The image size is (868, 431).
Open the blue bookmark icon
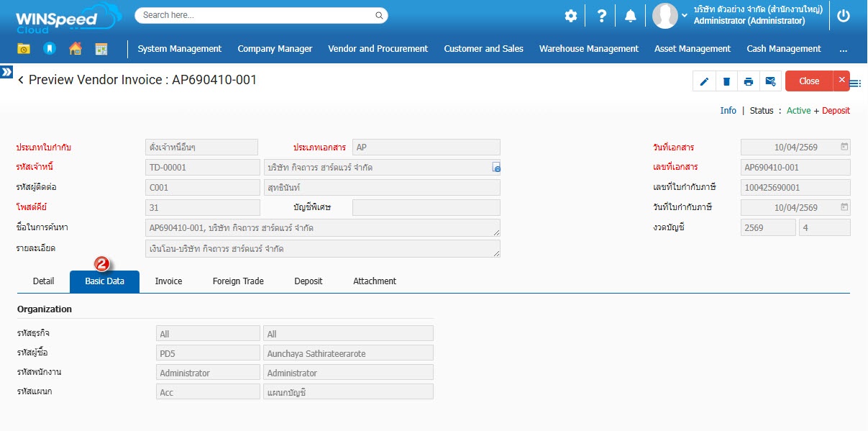tap(49, 49)
